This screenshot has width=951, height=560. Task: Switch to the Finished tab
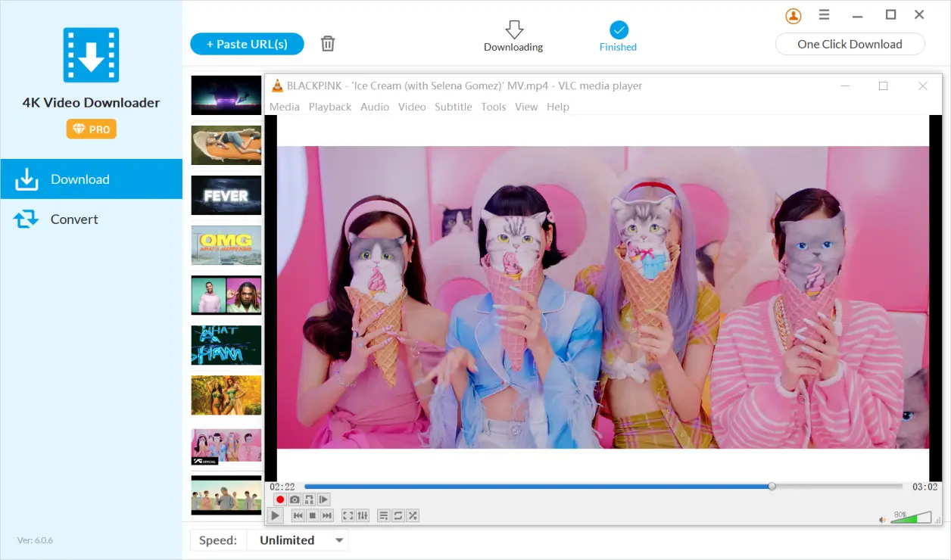point(618,36)
